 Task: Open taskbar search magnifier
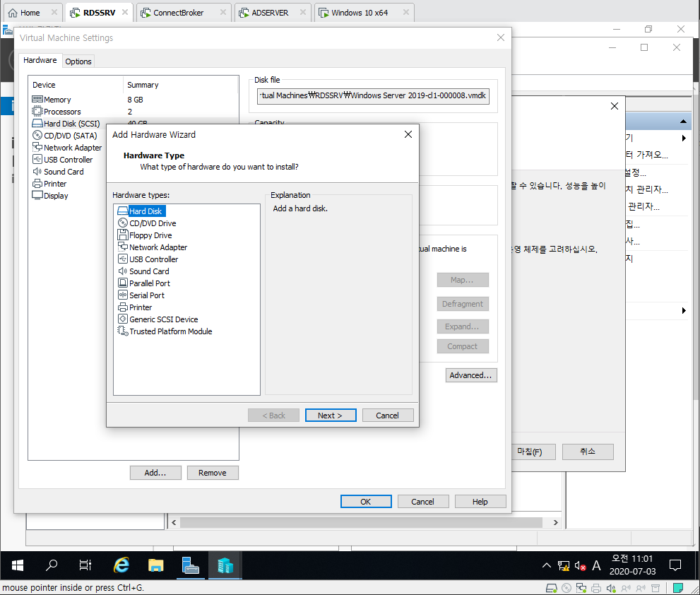pyautogui.click(x=52, y=565)
